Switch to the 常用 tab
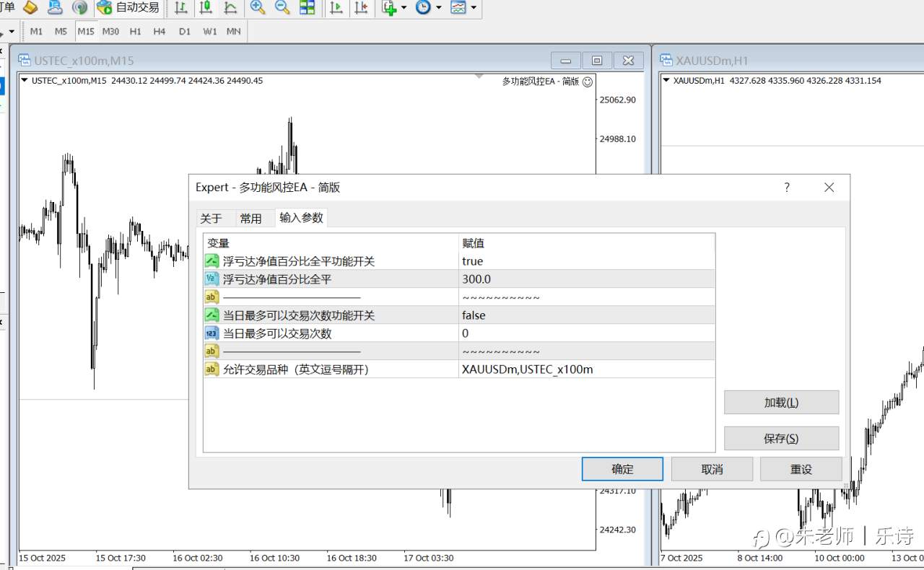 click(251, 219)
